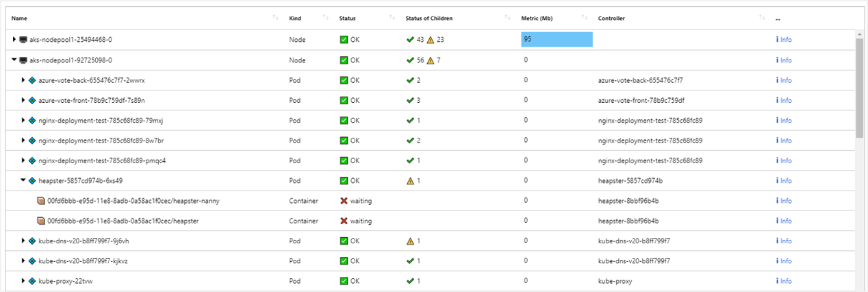Click the heapster-nanny container icon

pos(41,201)
